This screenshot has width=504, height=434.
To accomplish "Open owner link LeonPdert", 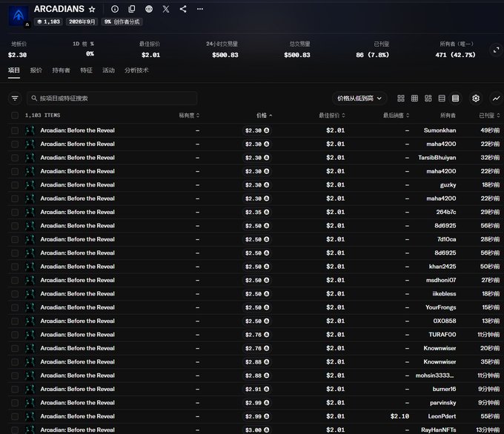I will (442, 416).
